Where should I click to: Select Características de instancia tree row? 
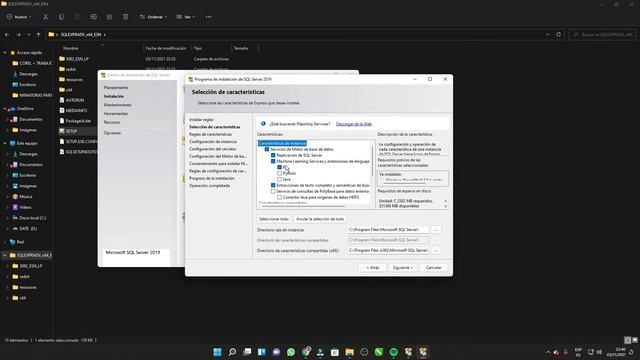click(x=282, y=143)
